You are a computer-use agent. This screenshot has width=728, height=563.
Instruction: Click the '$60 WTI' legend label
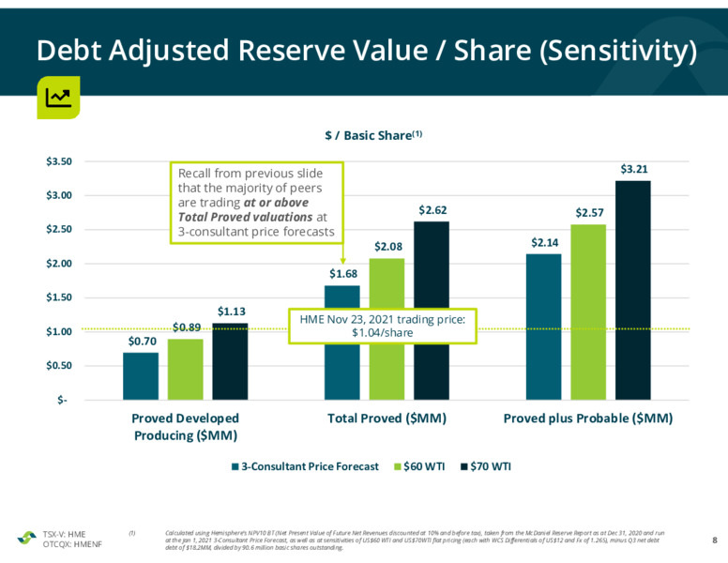(424, 466)
